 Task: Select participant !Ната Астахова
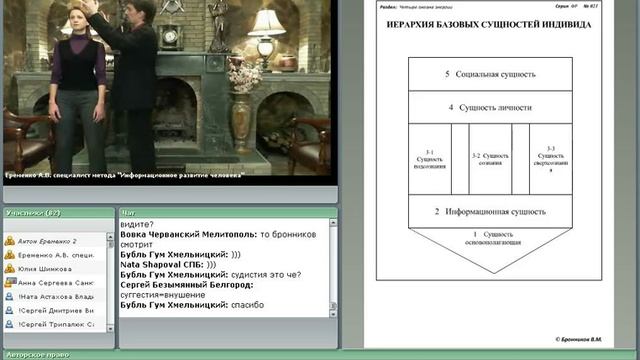tap(55, 297)
